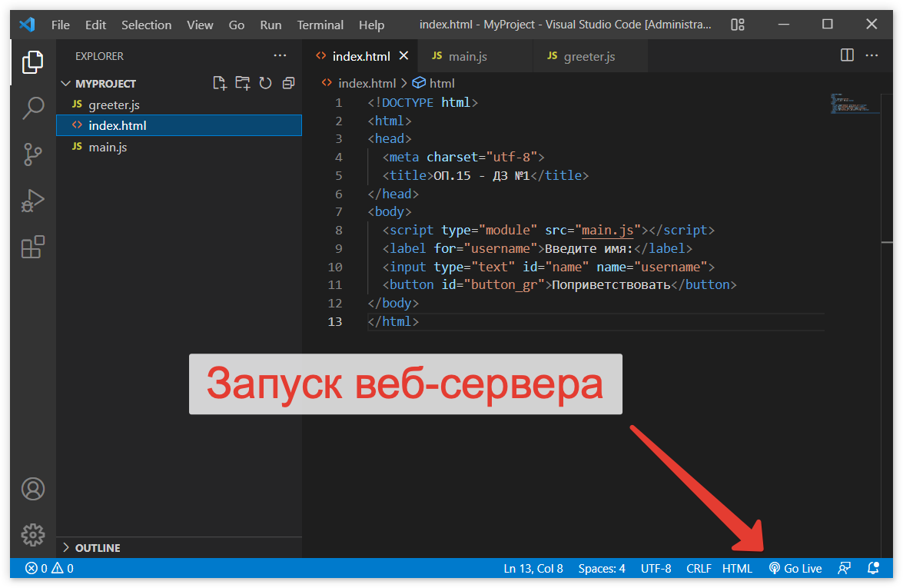Expand the OUTLINE section
The height and width of the screenshot is (588, 903).
(91, 548)
